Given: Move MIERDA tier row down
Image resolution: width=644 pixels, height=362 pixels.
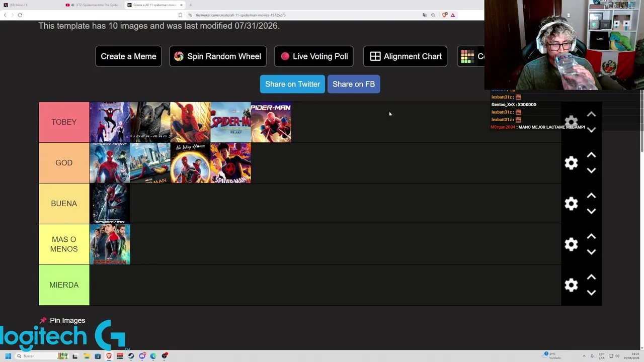Looking at the screenshot, I should [x=591, y=293].
